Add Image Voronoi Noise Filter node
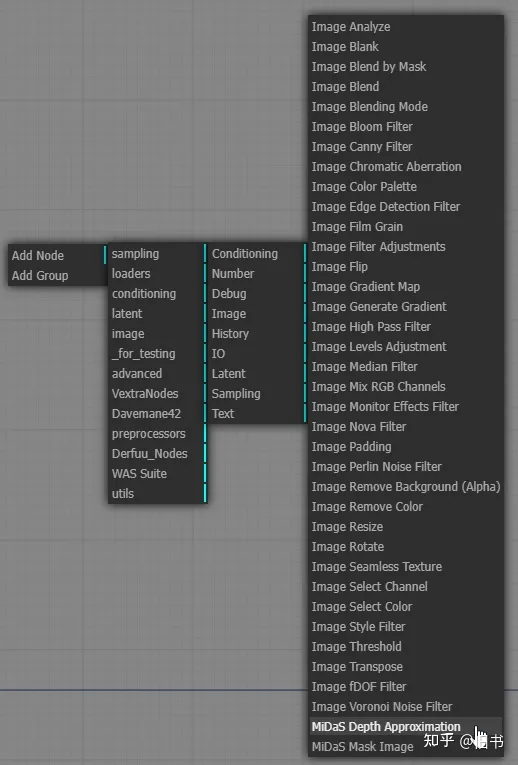Viewport: 518px width, 765px height. pos(406,707)
